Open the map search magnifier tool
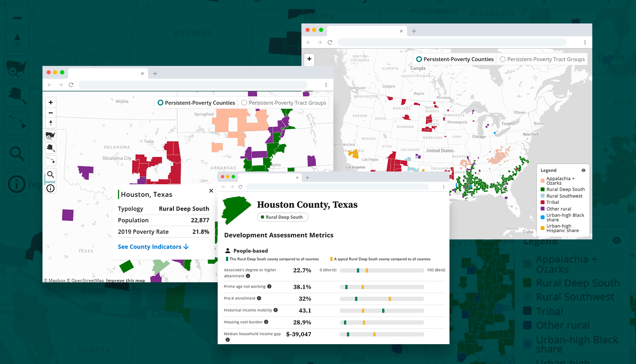 point(51,175)
